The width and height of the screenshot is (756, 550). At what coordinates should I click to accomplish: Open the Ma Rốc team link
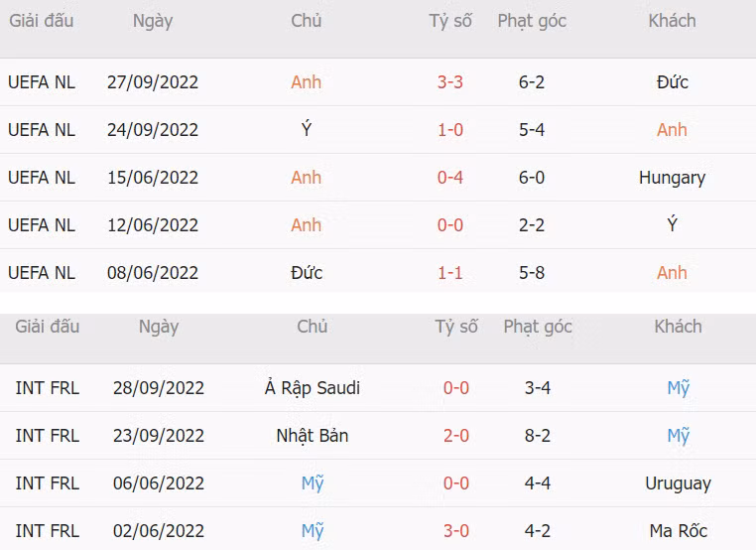(x=678, y=531)
